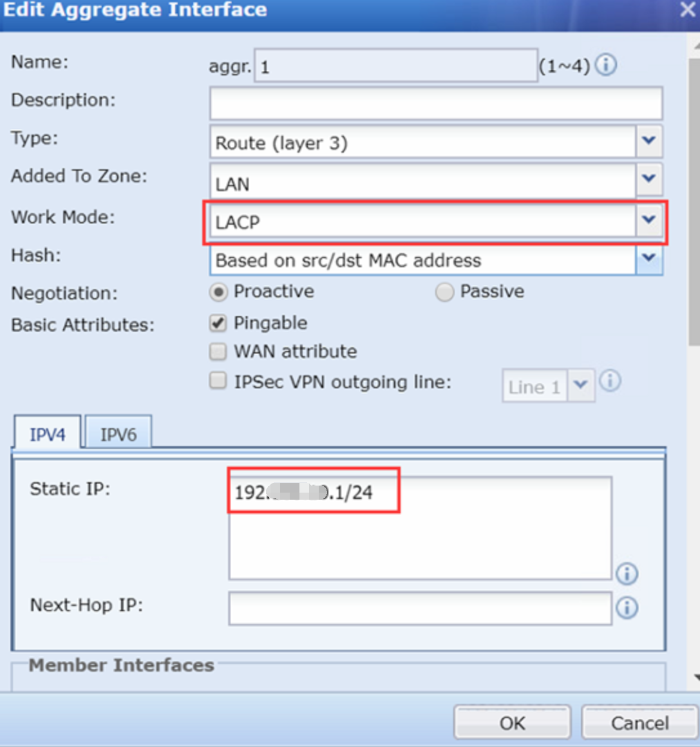700x747 pixels.
Task: Click the Member Interfaces section heading
Action: (x=122, y=665)
